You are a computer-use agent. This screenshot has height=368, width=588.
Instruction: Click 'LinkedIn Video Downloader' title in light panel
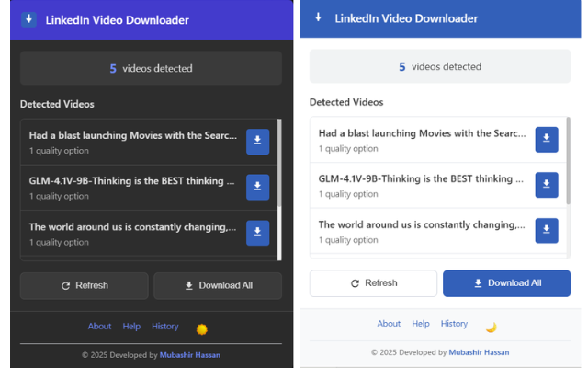point(406,18)
